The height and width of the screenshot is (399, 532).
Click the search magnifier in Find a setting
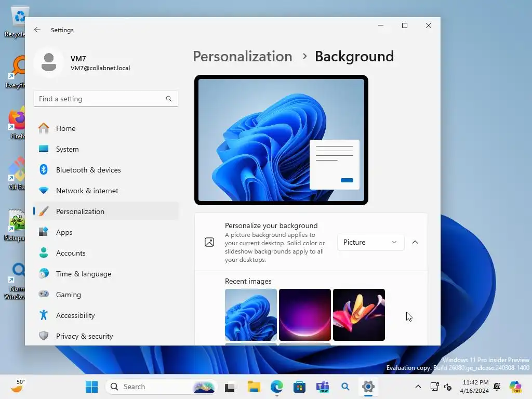pos(169,99)
